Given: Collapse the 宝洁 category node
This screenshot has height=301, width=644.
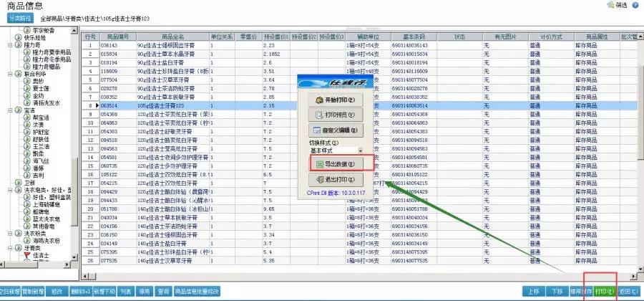Looking at the screenshot, I should [x=10, y=110].
